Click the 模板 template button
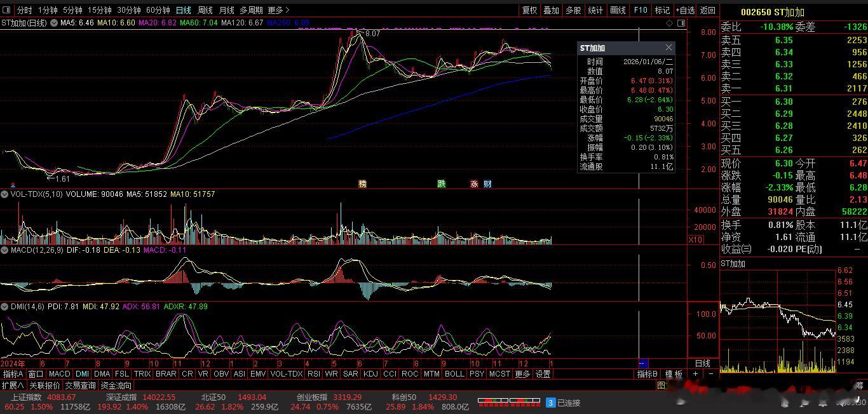 [x=674, y=374]
